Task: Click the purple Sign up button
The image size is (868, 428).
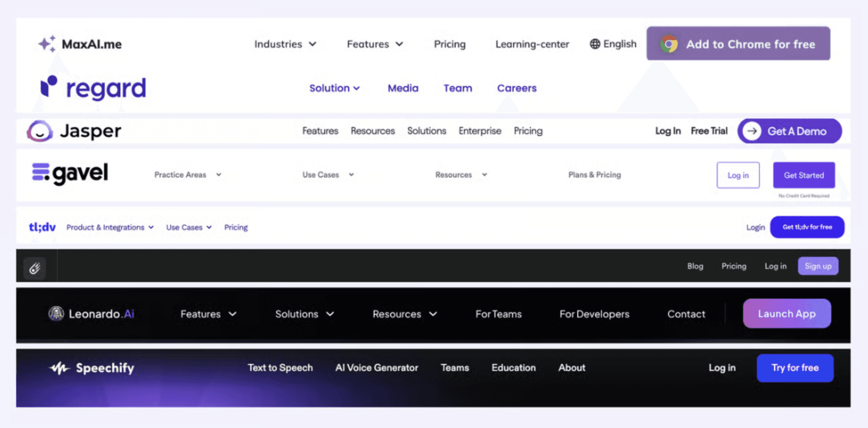Action: pos(818,266)
